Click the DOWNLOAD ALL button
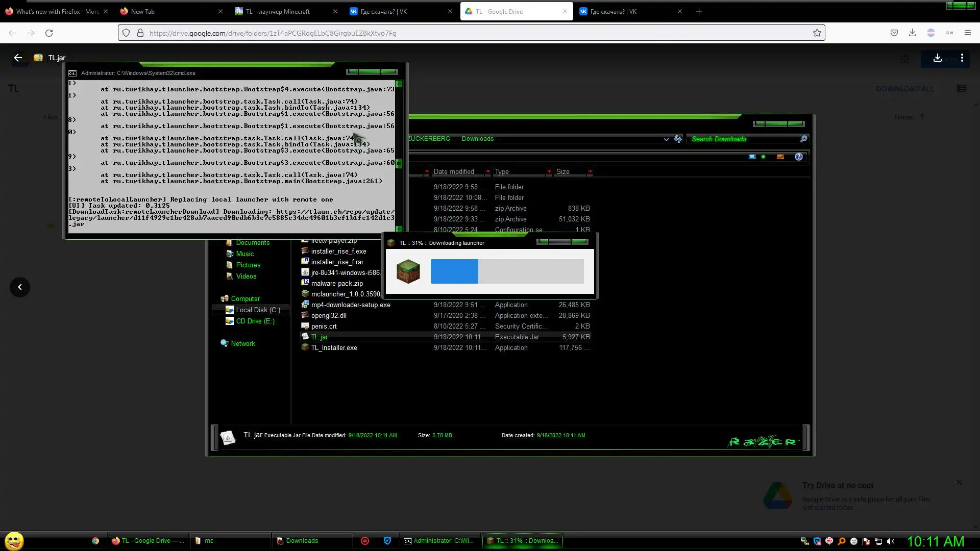The image size is (980, 551). click(904, 89)
